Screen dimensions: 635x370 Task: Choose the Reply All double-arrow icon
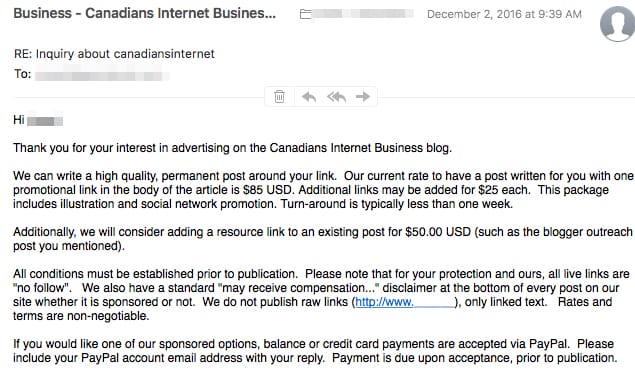[x=337, y=97]
